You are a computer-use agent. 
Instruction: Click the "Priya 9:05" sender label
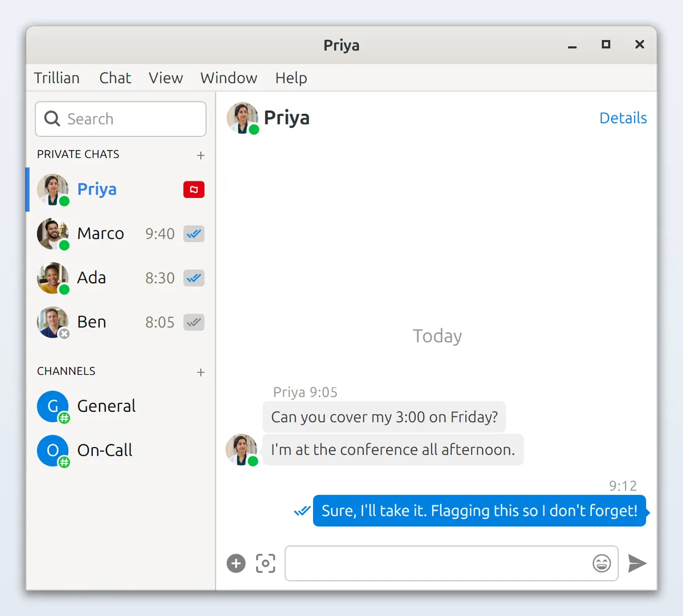(x=305, y=392)
